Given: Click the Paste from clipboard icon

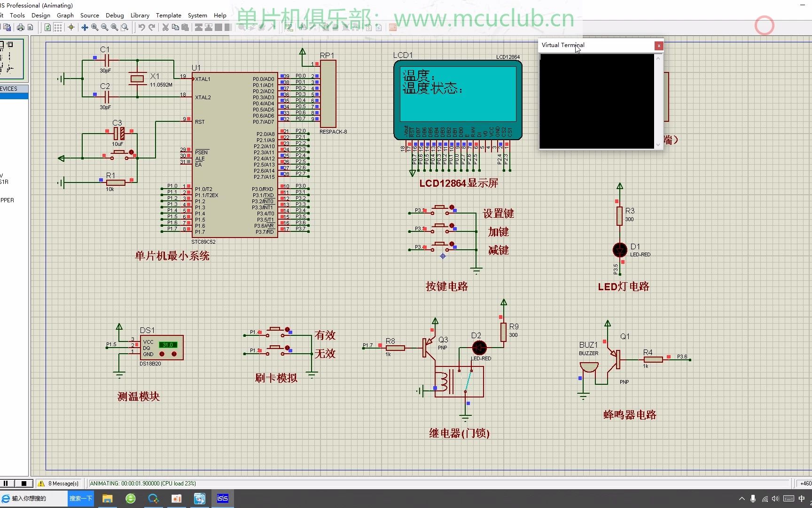Looking at the screenshot, I should (185, 27).
